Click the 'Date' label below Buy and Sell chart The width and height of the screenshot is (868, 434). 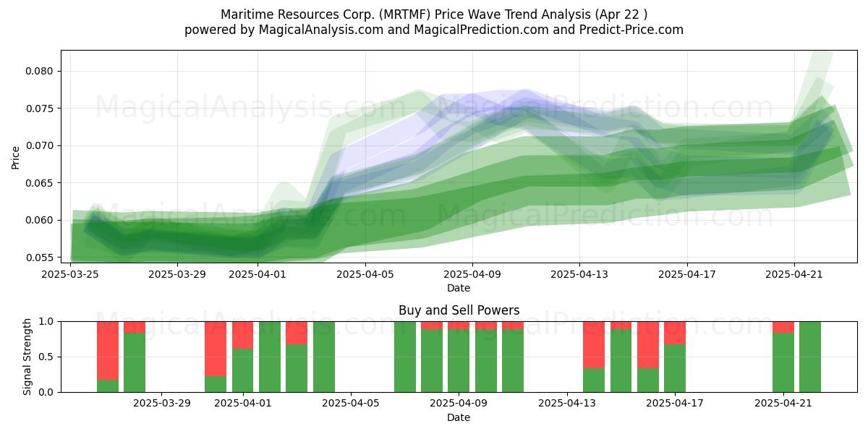(459, 417)
